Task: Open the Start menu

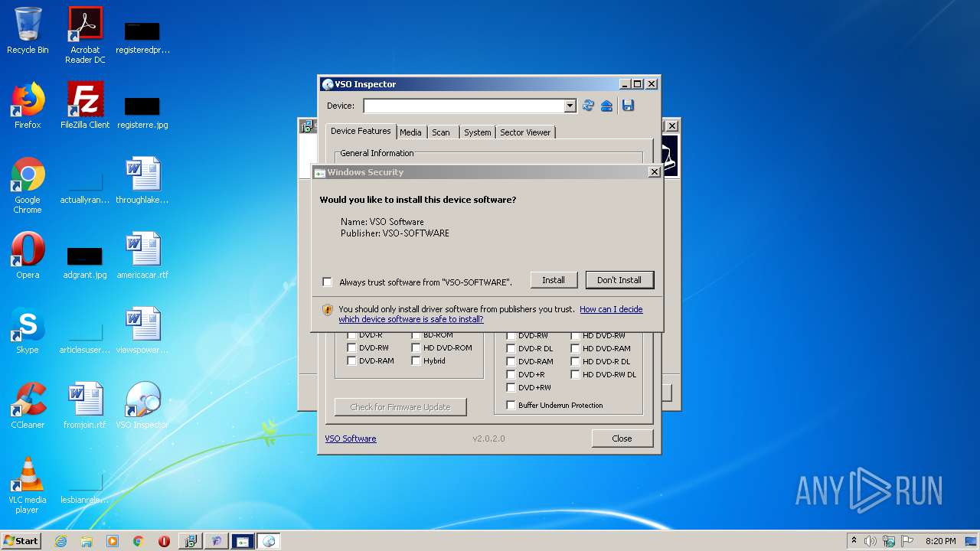Action: click(x=21, y=541)
